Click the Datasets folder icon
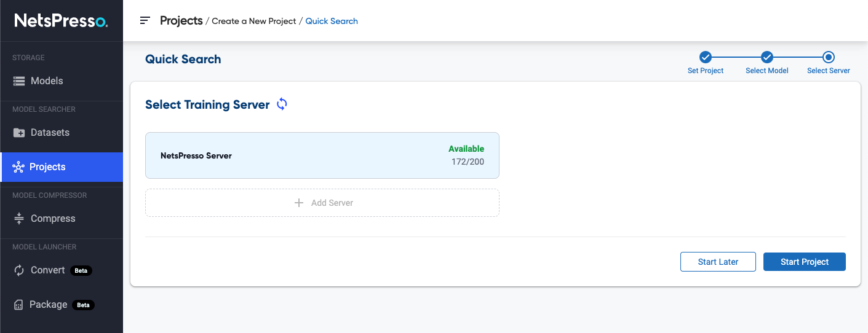The width and height of the screenshot is (868, 333). [19, 133]
